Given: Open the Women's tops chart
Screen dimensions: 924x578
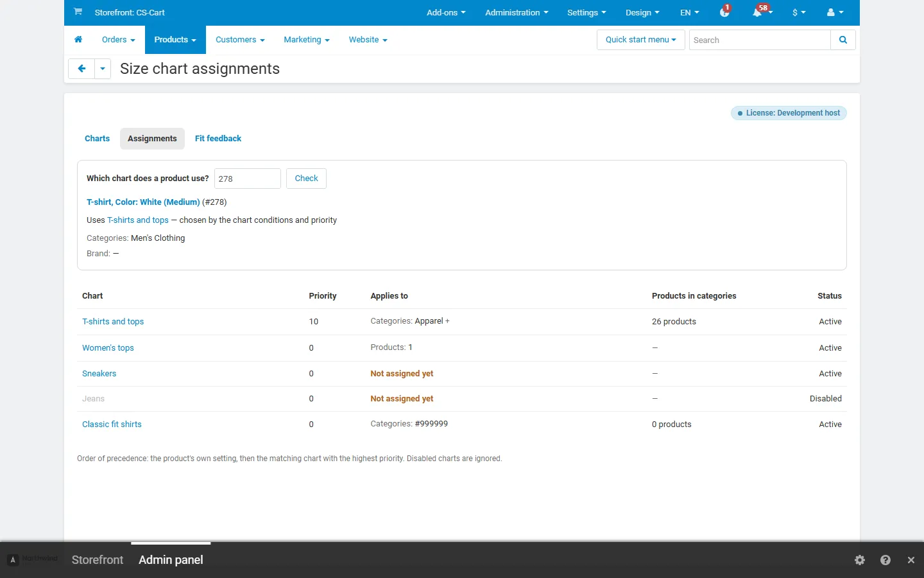Looking at the screenshot, I should pos(108,348).
